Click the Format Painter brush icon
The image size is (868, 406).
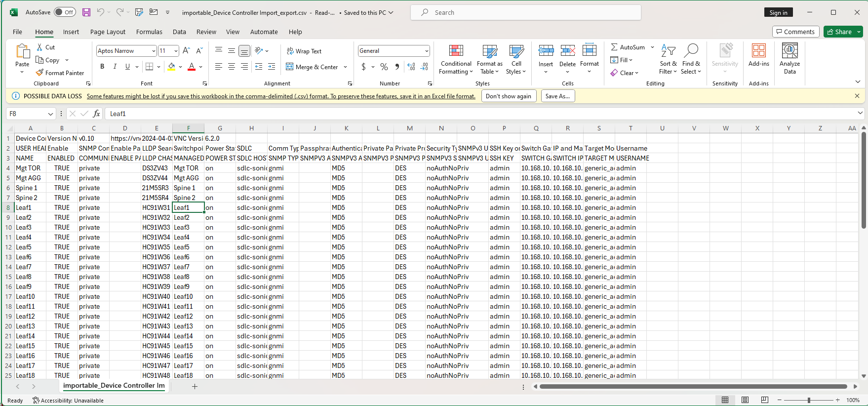pyautogui.click(x=40, y=73)
